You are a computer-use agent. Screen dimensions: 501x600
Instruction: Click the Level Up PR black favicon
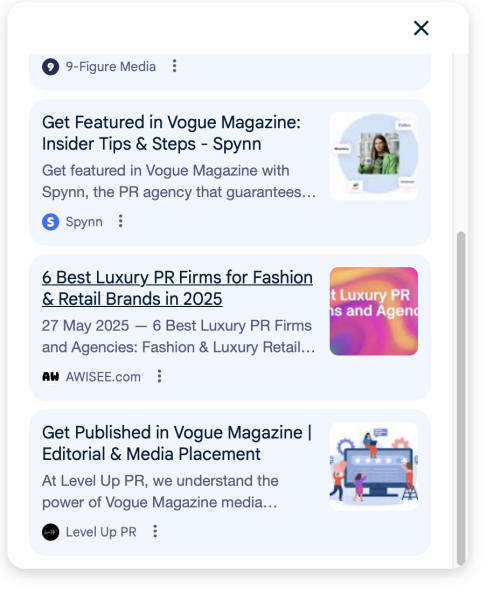point(51,532)
